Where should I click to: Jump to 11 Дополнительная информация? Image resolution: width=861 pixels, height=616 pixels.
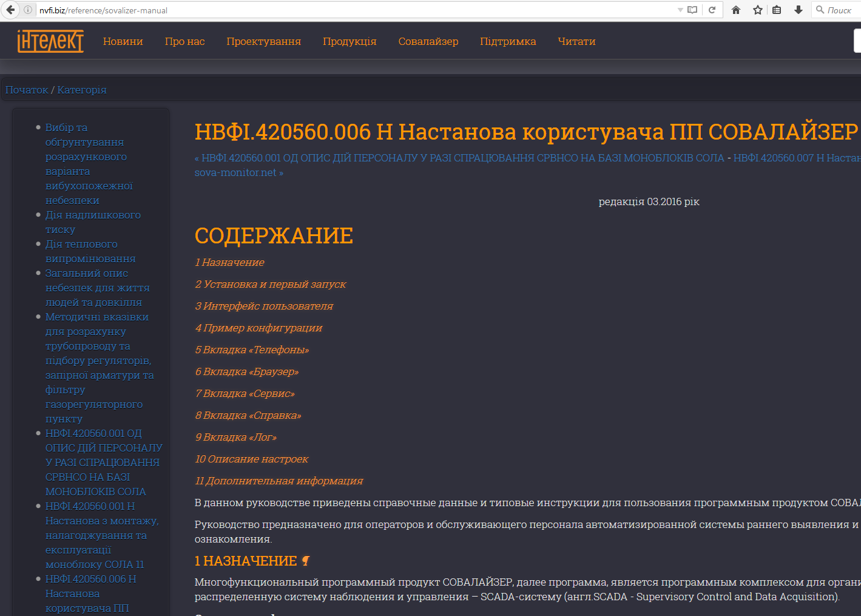pyautogui.click(x=279, y=481)
